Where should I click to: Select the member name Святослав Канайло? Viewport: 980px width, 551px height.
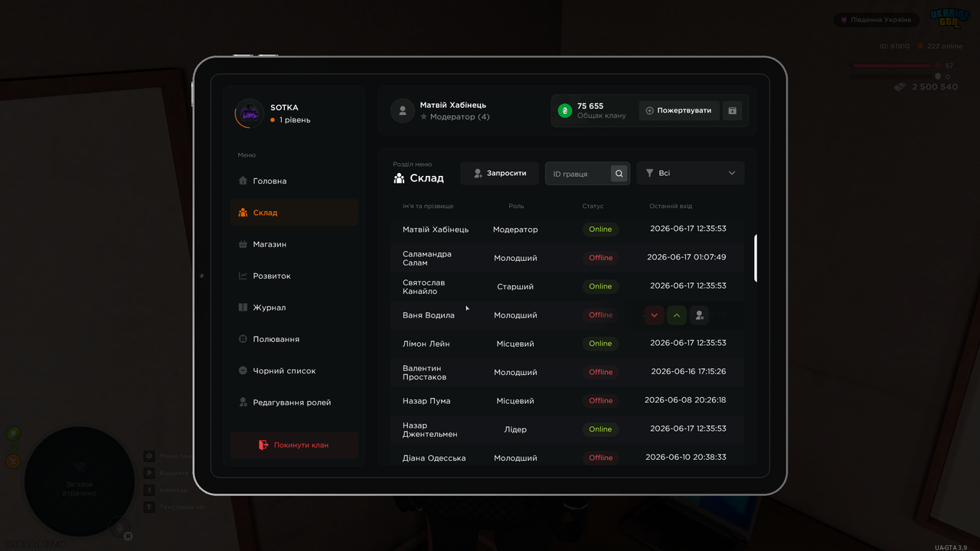[424, 287]
